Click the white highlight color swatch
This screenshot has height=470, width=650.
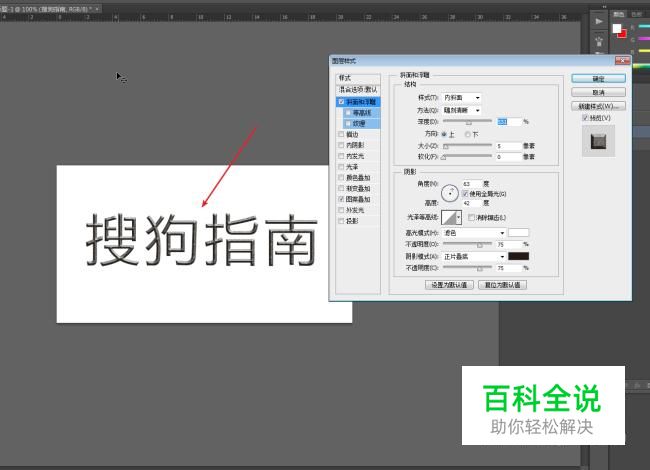pyautogui.click(x=519, y=233)
